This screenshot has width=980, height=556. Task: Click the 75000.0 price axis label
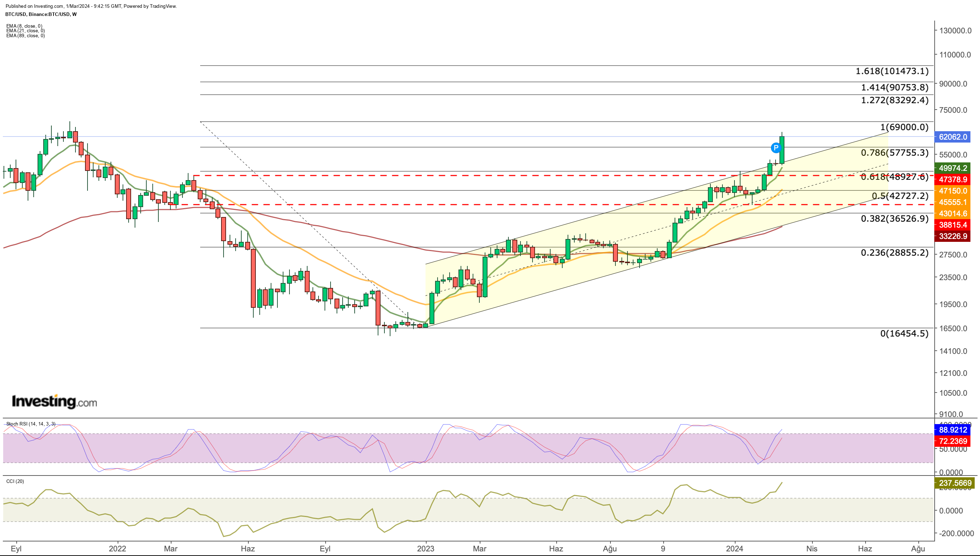(x=953, y=110)
